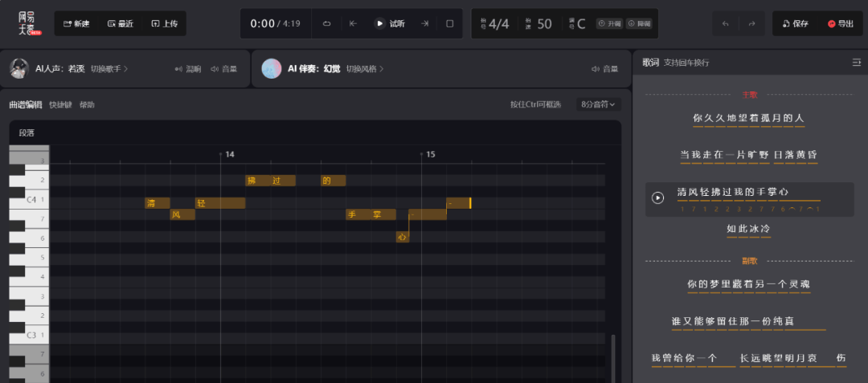Play the 试听 preview

[x=389, y=24]
